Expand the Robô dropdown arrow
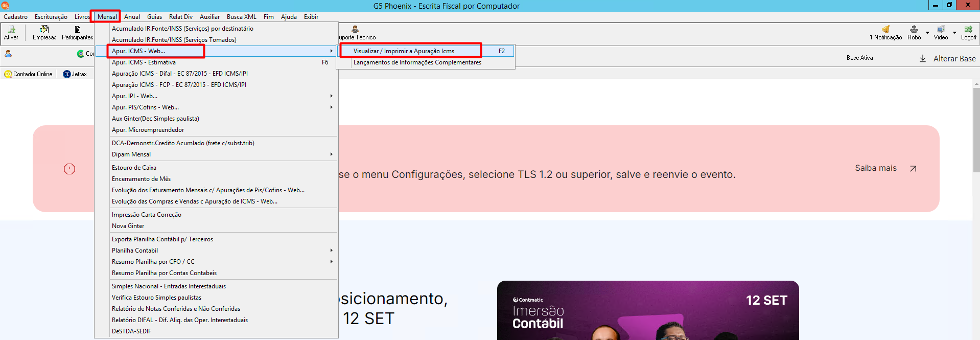Screen dimensions: 980x340 [927, 33]
